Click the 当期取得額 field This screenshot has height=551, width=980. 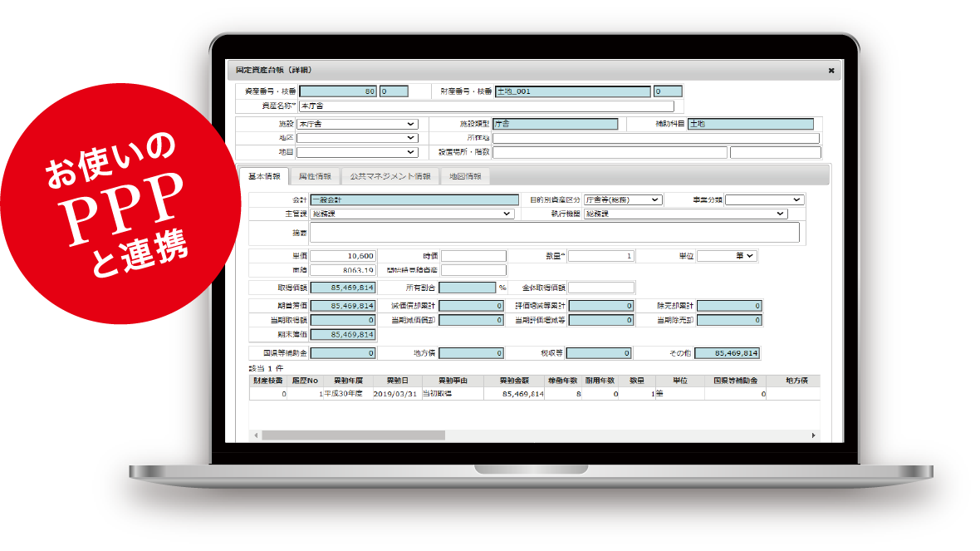(x=342, y=320)
